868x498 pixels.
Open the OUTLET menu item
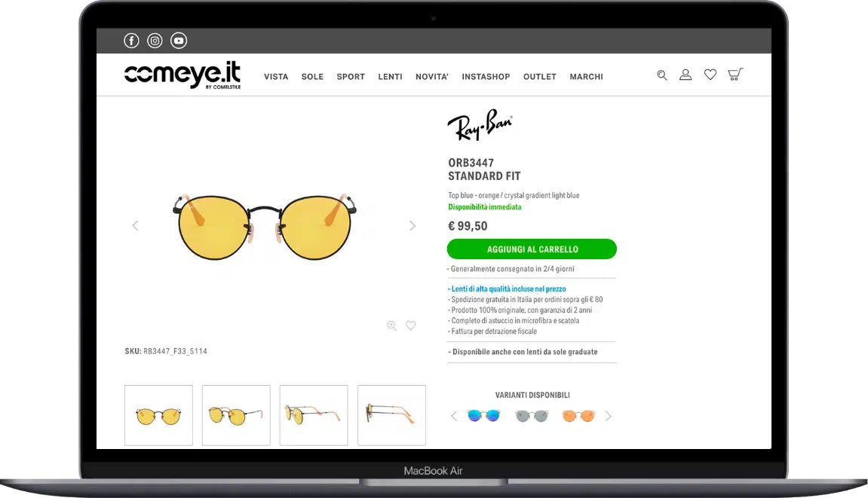[540, 77]
